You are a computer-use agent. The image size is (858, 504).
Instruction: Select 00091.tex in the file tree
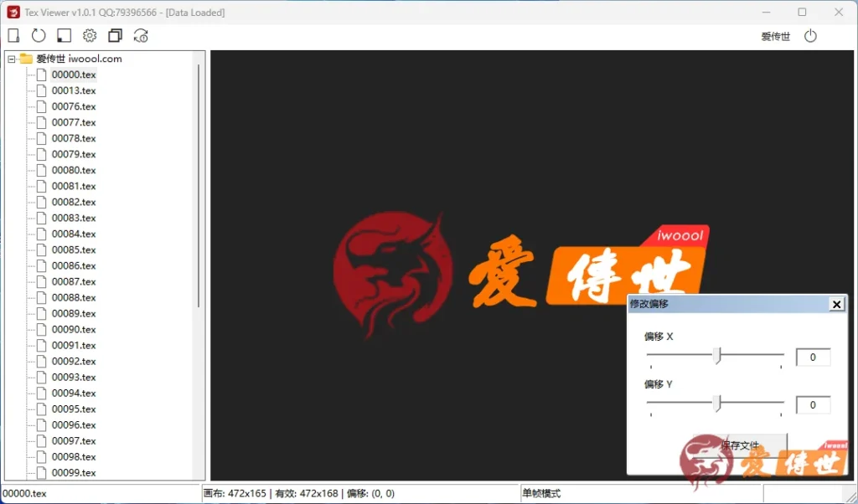pyautogui.click(x=74, y=345)
